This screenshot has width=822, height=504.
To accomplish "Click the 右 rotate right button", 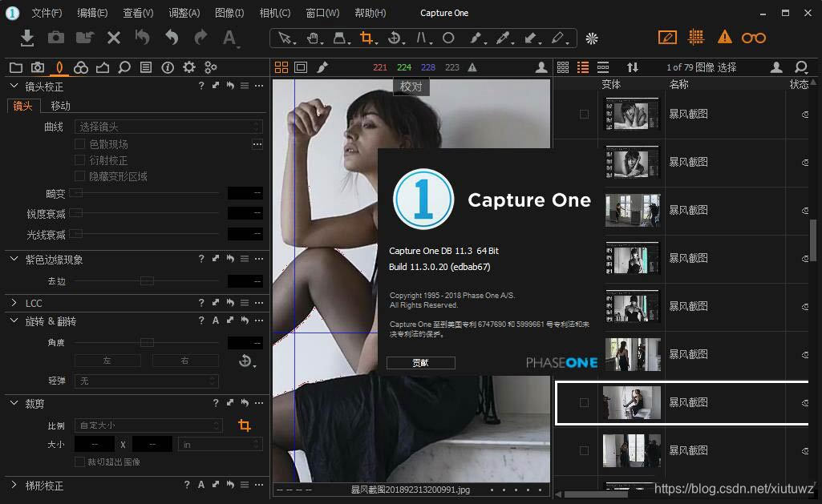I will tap(185, 361).
